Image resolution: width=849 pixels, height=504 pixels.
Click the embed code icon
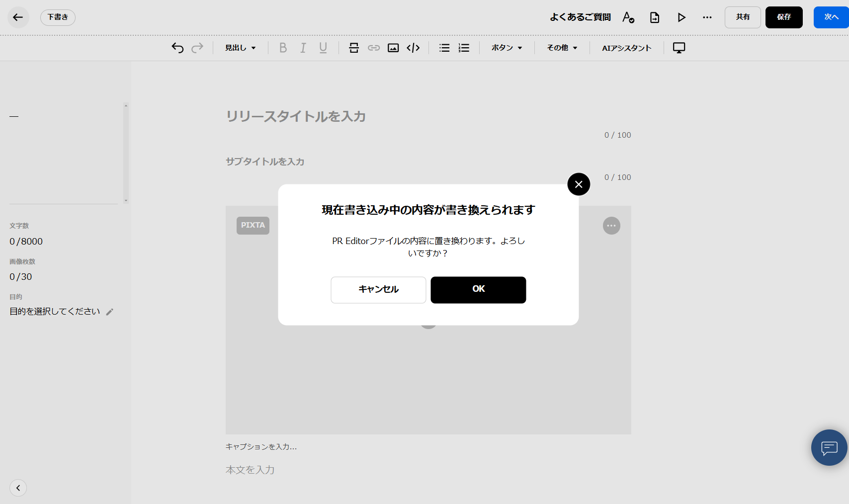pyautogui.click(x=413, y=48)
